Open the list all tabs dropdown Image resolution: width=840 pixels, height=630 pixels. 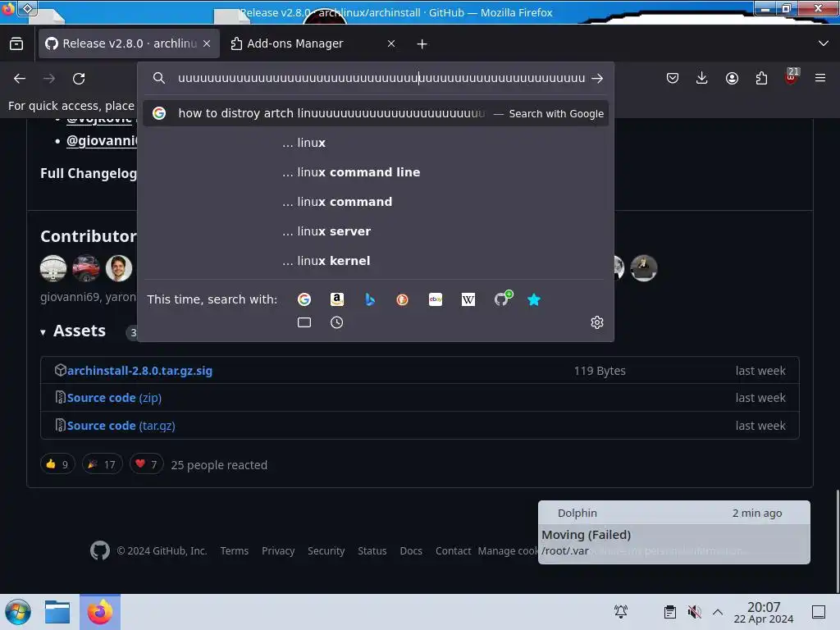point(824,43)
